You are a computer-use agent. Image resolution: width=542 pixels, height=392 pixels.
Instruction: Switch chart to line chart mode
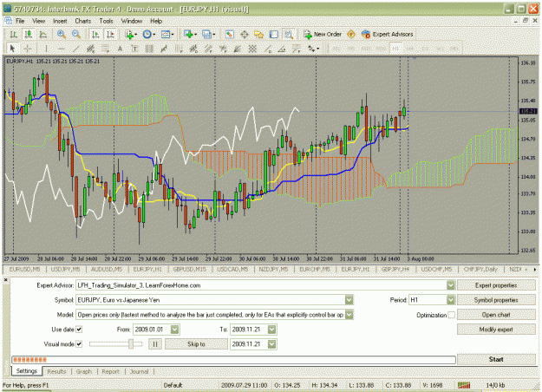coord(42,34)
